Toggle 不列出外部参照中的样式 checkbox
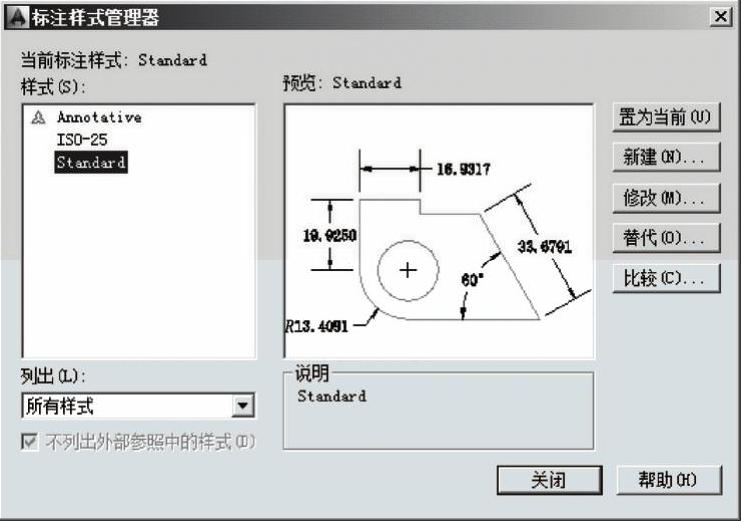The height and width of the screenshot is (521, 741). click(x=29, y=441)
